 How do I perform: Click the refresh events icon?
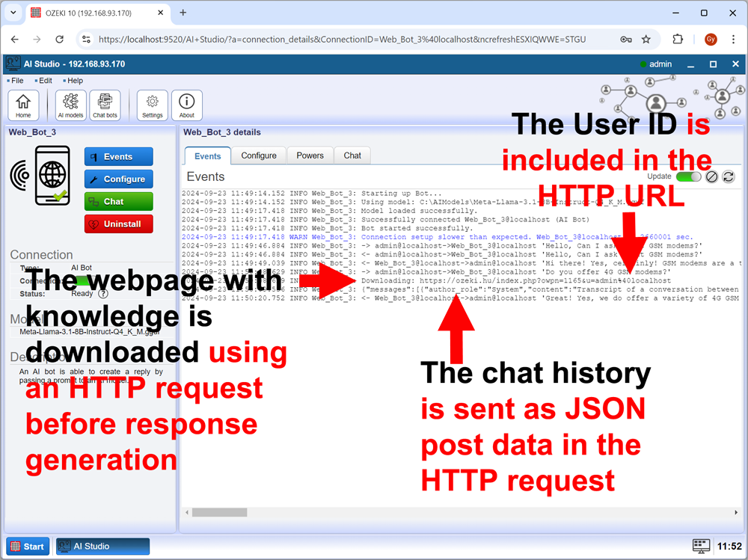pyautogui.click(x=729, y=177)
